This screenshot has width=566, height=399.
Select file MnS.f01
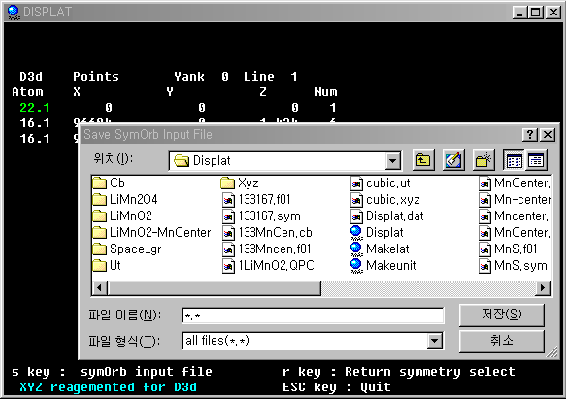[x=508, y=249]
